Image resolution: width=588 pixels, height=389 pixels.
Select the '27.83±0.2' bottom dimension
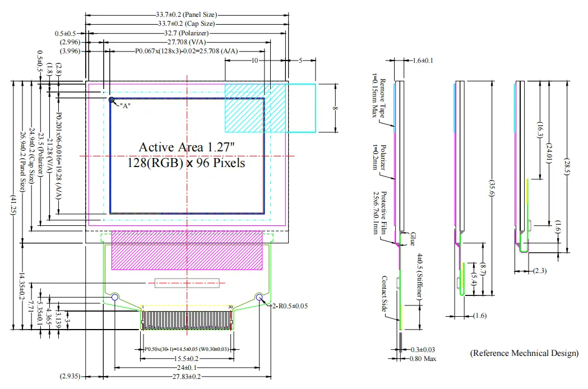click(186, 377)
